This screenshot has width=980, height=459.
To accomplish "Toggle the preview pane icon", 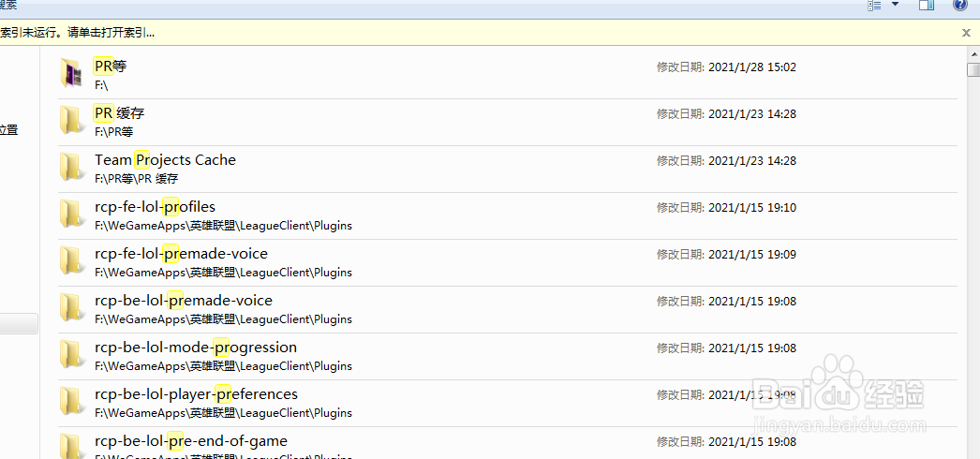I will coord(927,5).
